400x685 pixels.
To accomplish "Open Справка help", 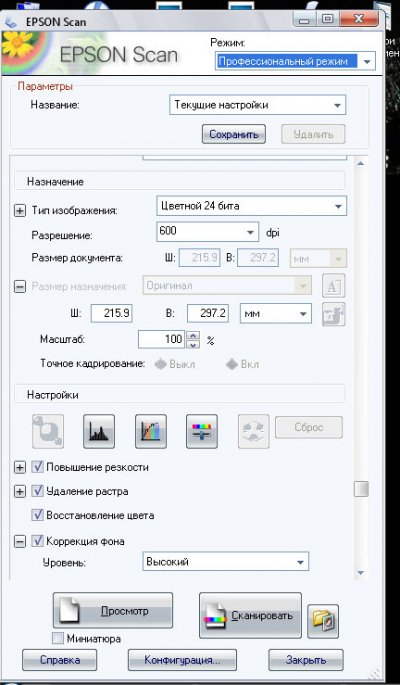I will (x=59, y=660).
